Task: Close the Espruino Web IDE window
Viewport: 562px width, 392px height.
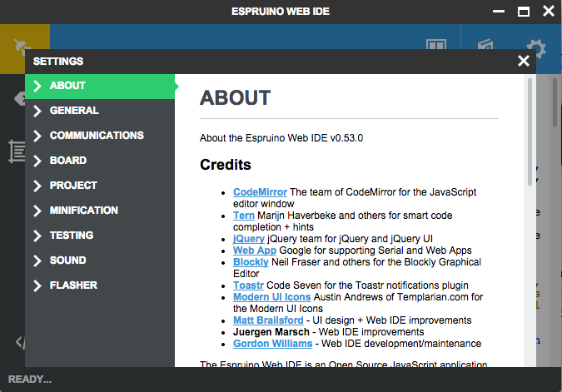Action: [x=549, y=11]
